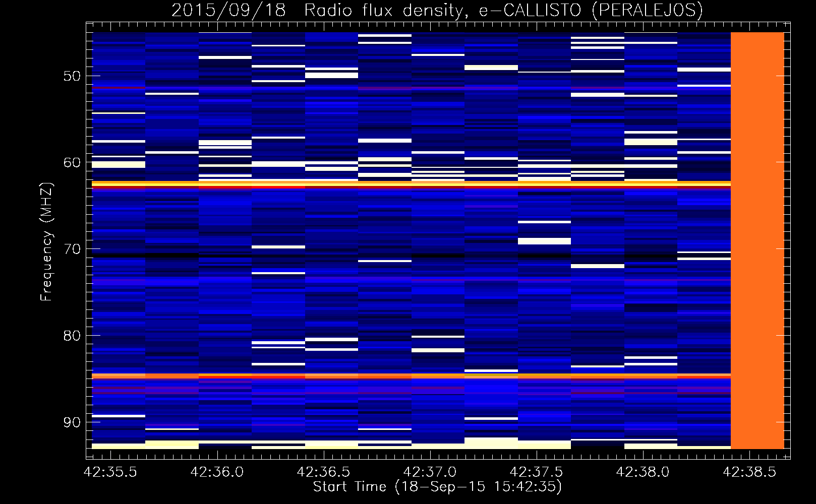Click the time tick label '42:36.0'
The height and width of the screenshot is (504, 816).
(217, 472)
